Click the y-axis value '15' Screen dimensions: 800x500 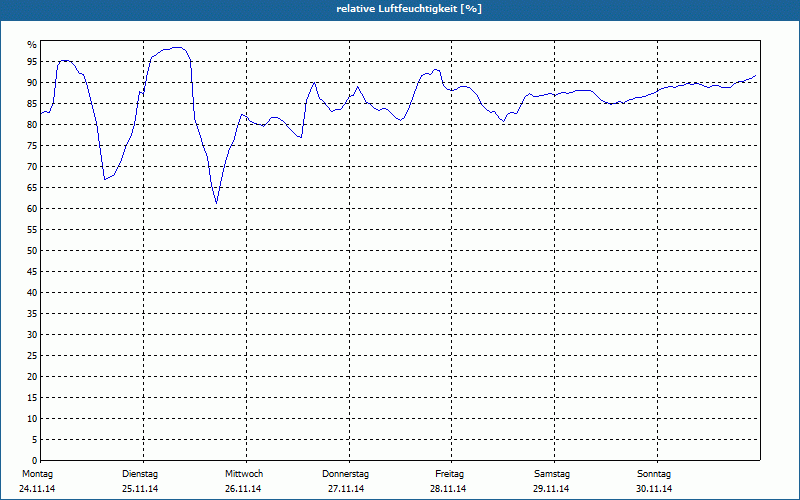pos(32,398)
